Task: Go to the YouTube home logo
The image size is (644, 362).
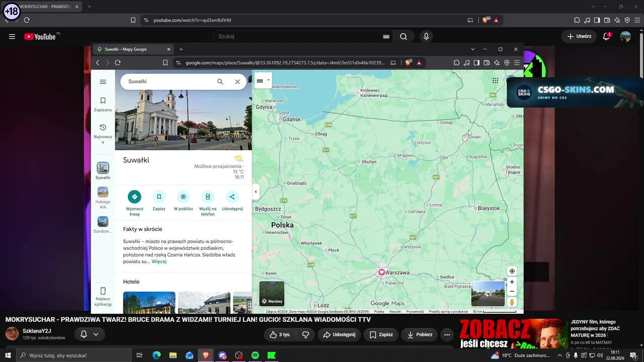Action: tap(40, 36)
